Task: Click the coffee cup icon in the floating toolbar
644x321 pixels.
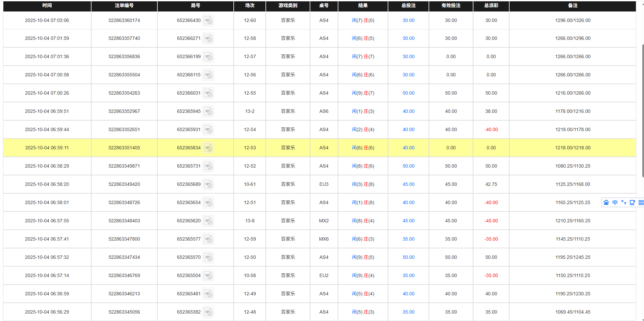Action: [x=632, y=202]
